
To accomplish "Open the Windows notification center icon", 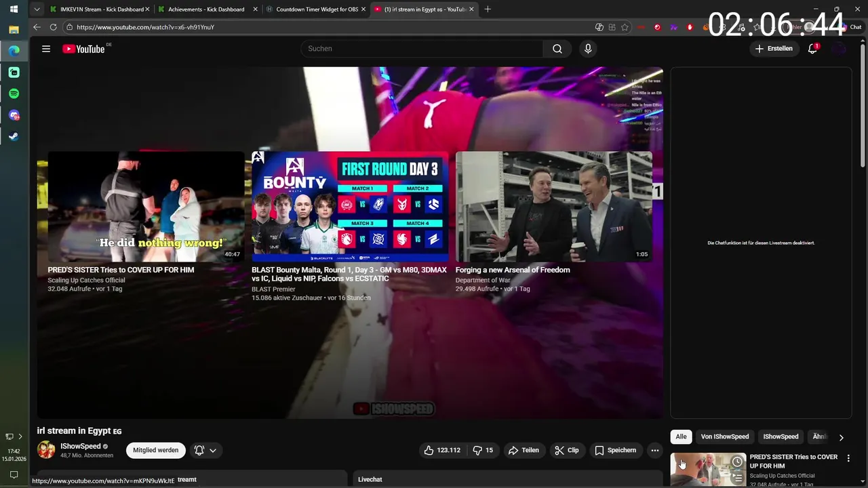I will [14, 475].
